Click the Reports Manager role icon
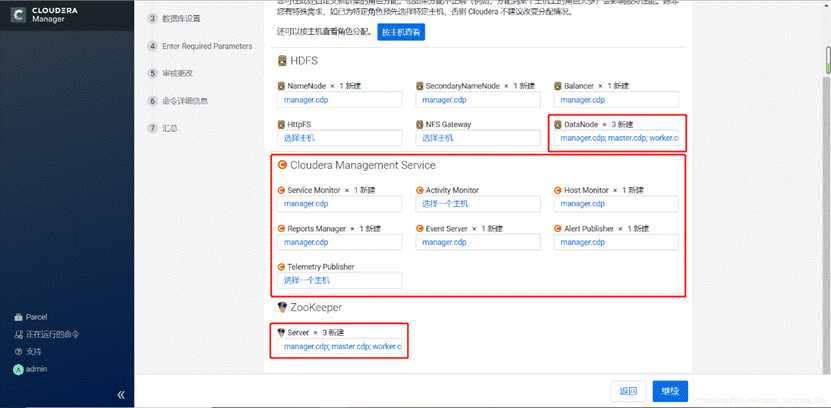This screenshot has width=831, height=408. pos(281,228)
